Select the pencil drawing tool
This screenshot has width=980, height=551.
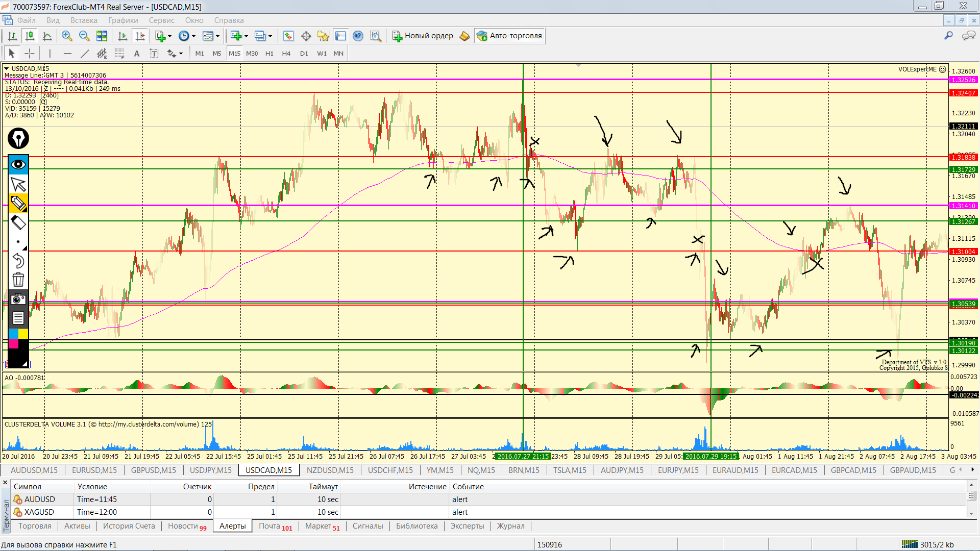click(18, 203)
